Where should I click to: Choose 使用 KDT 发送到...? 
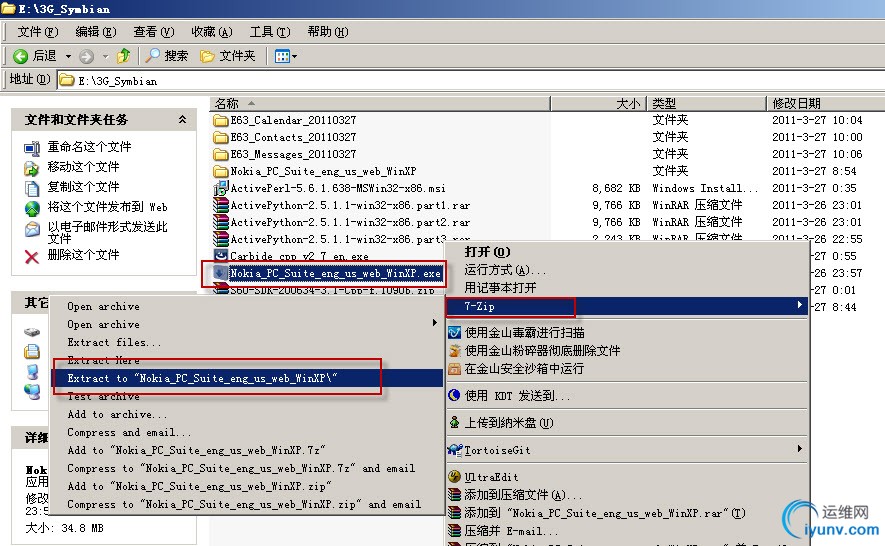coord(627,396)
